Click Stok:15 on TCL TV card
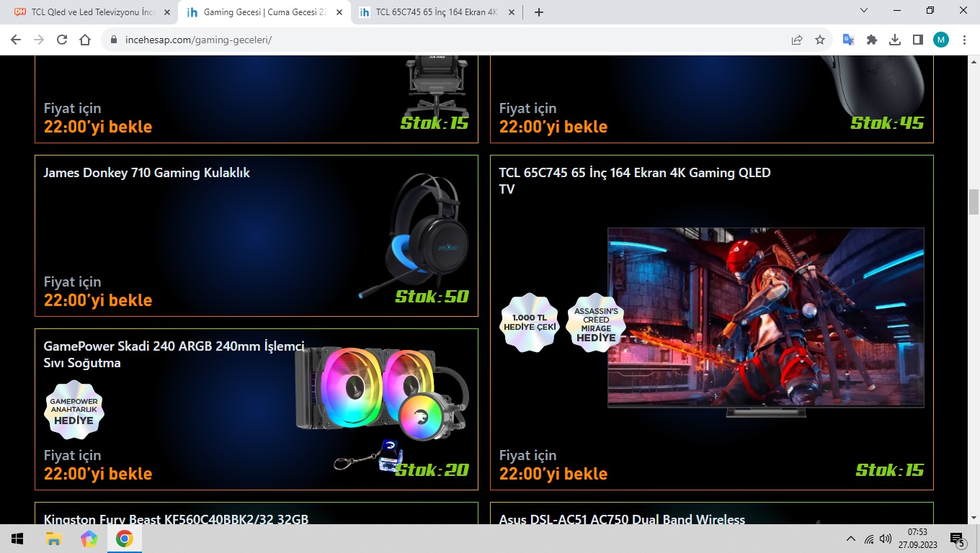Image resolution: width=980 pixels, height=553 pixels. pos(889,470)
